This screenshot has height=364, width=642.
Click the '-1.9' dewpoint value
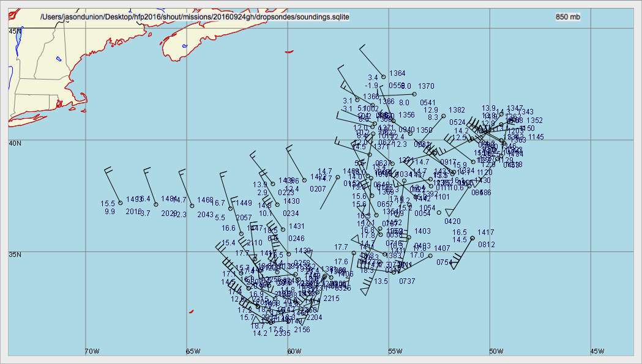(x=371, y=86)
